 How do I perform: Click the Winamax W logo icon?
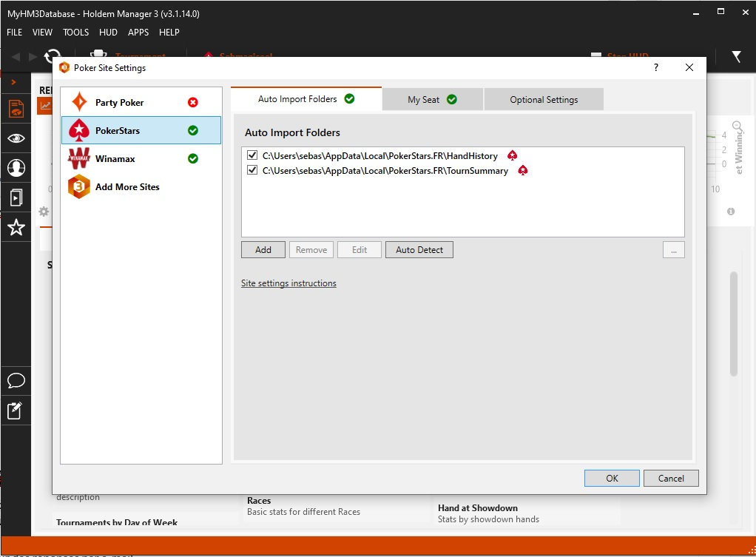pos(79,158)
